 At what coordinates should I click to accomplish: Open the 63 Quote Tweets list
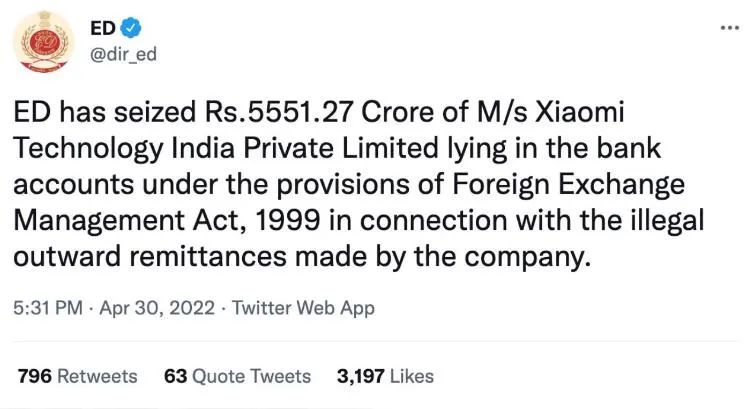[x=237, y=376]
